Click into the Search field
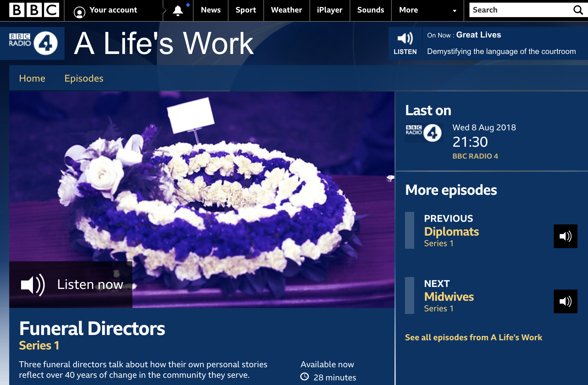The width and height of the screenshot is (588, 385). coord(521,10)
